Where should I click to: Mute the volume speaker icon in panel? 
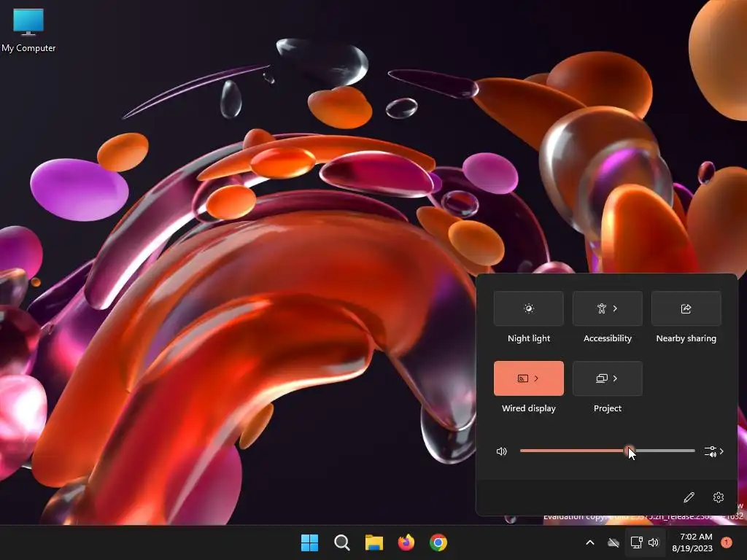point(502,451)
